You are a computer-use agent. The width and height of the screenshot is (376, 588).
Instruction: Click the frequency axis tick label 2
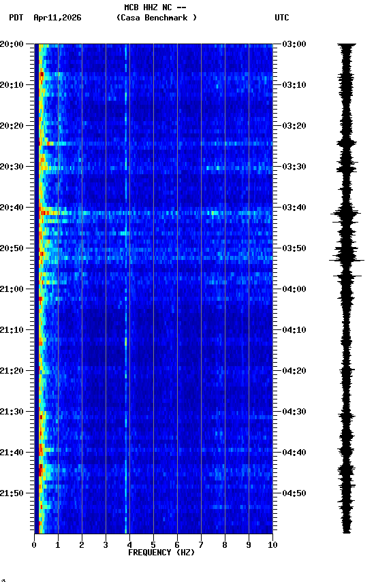point(82,545)
